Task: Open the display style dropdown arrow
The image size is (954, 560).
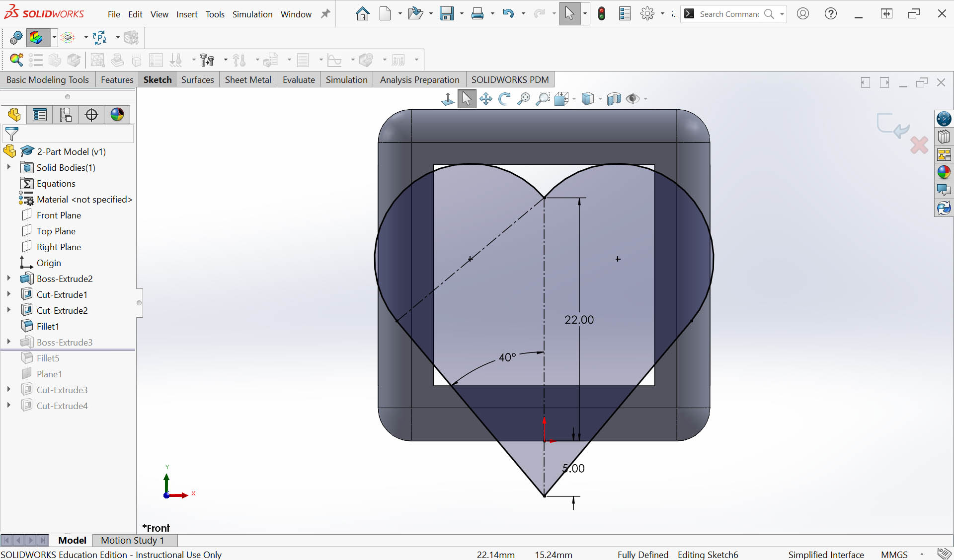Action: click(600, 99)
